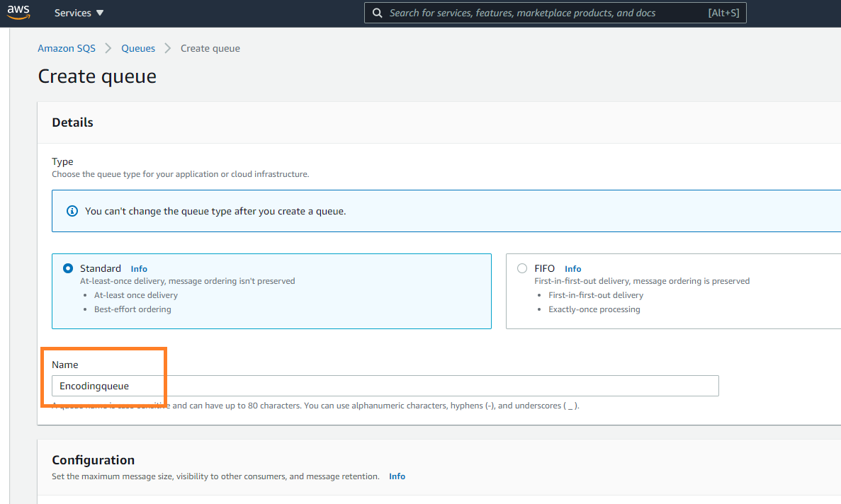Click the selected Standard radio to confirm choice

pyautogui.click(x=67, y=268)
